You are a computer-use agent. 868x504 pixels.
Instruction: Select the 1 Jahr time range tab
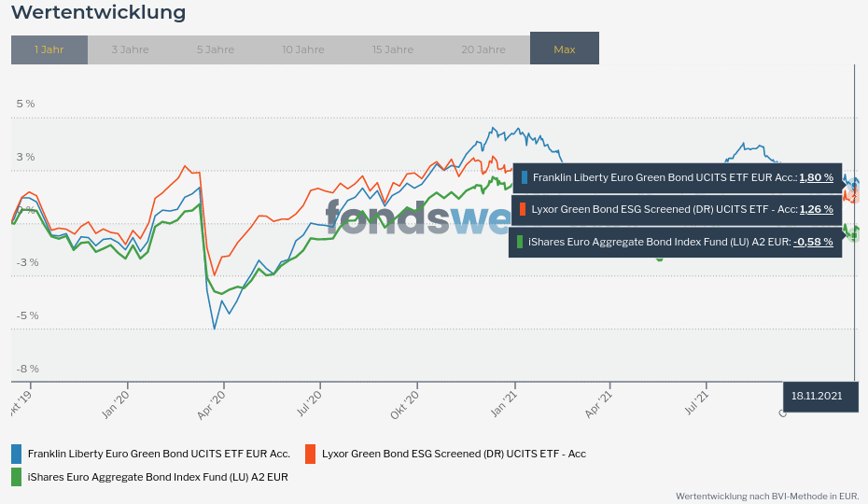[x=49, y=49]
